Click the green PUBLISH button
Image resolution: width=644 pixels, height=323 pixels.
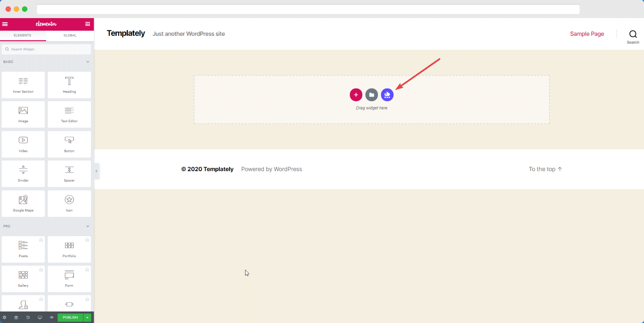coord(70,318)
